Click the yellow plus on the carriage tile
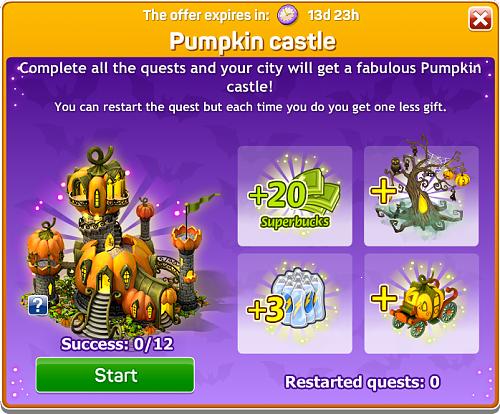 (x=384, y=298)
